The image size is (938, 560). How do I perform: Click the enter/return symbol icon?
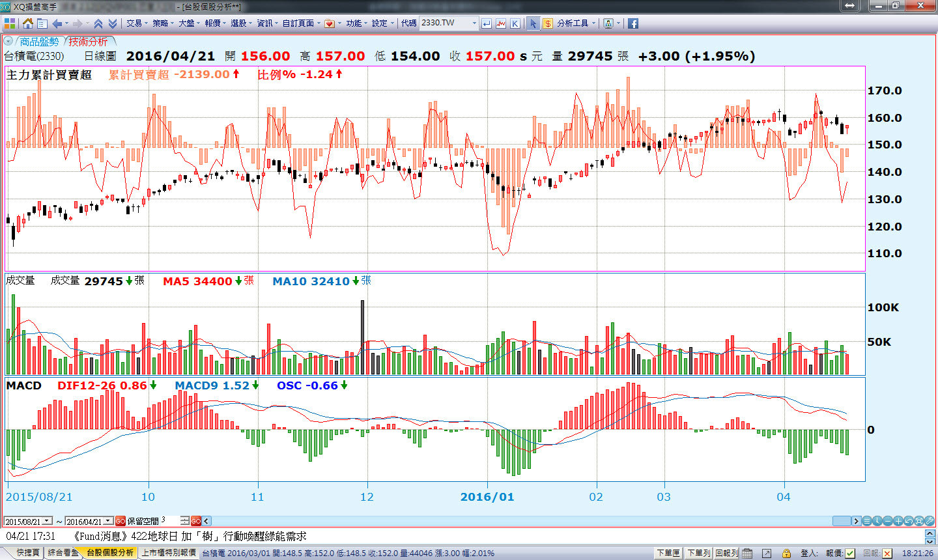tap(487, 23)
